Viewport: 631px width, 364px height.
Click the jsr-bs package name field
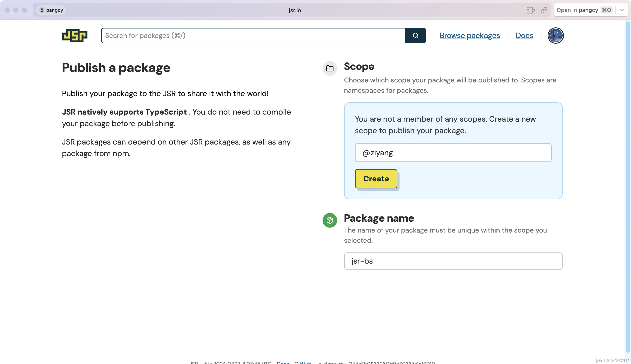(x=453, y=261)
